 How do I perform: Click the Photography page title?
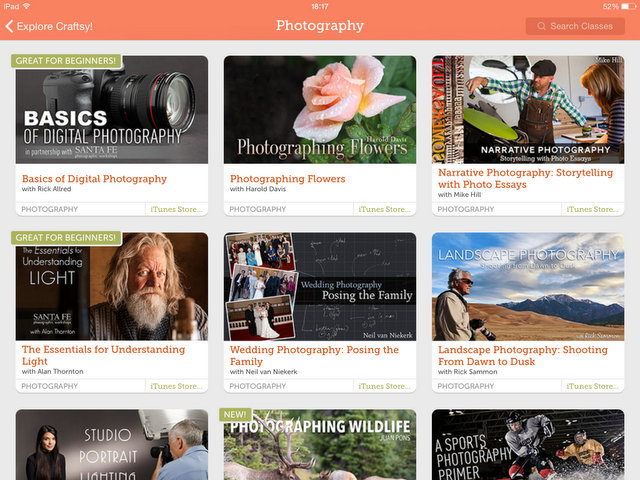point(320,25)
